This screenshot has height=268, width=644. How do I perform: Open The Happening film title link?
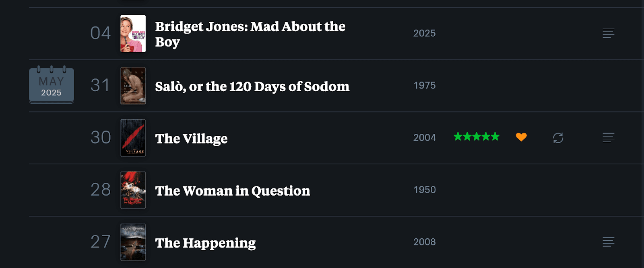click(x=205, y=243)
